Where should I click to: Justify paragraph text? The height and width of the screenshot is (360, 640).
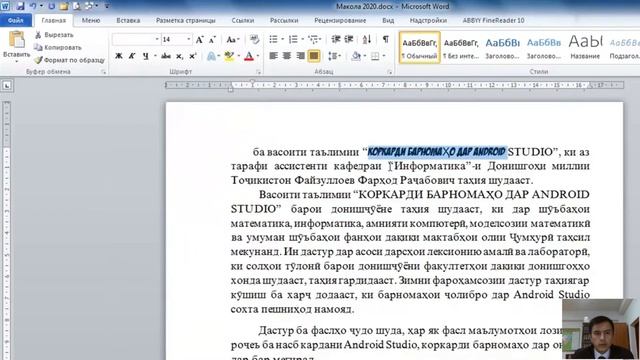[x=313, y=56]
